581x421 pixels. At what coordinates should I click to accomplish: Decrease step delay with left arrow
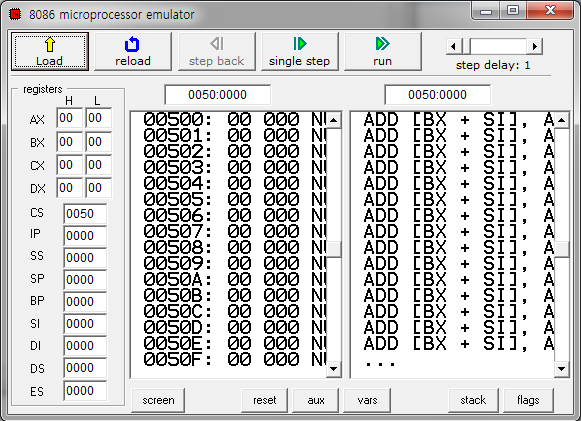pyautogui.click(x=453, y=47)
